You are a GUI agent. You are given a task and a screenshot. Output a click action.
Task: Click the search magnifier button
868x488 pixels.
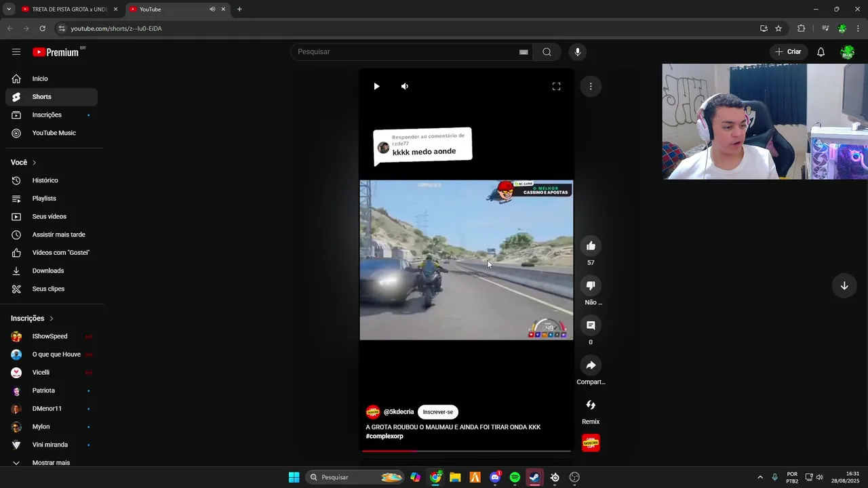pos(547,52)
